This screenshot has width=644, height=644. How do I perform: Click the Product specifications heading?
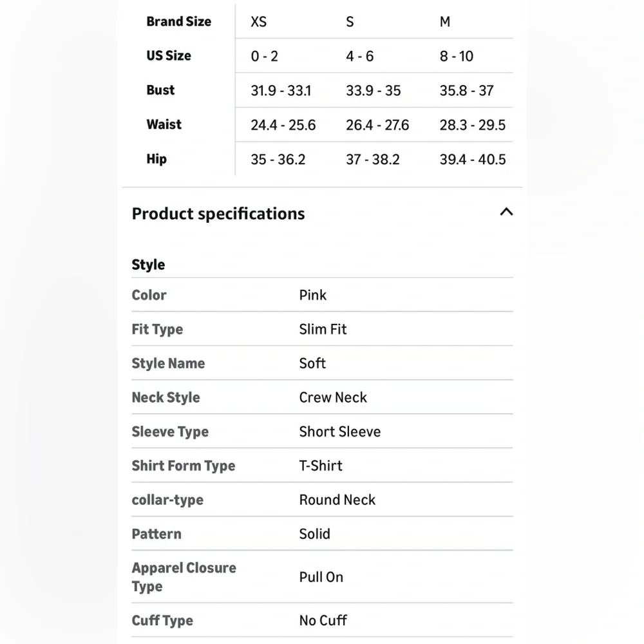point(218,214)
